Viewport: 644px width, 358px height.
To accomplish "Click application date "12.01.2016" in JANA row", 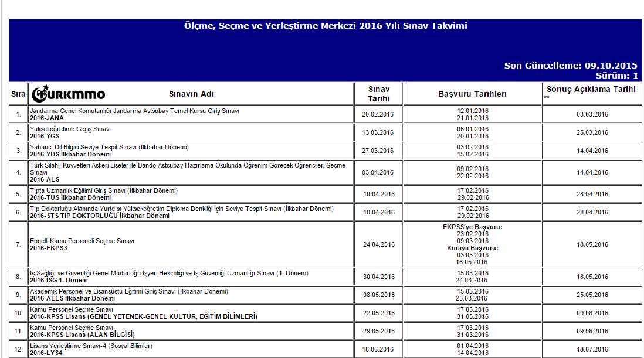I will coord(473,111).
